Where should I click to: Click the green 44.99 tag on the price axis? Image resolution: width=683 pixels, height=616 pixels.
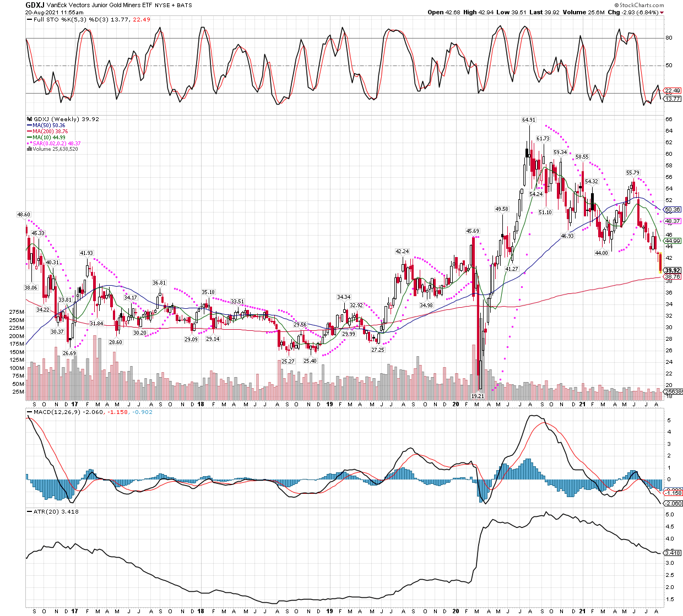tap(673, 241)
